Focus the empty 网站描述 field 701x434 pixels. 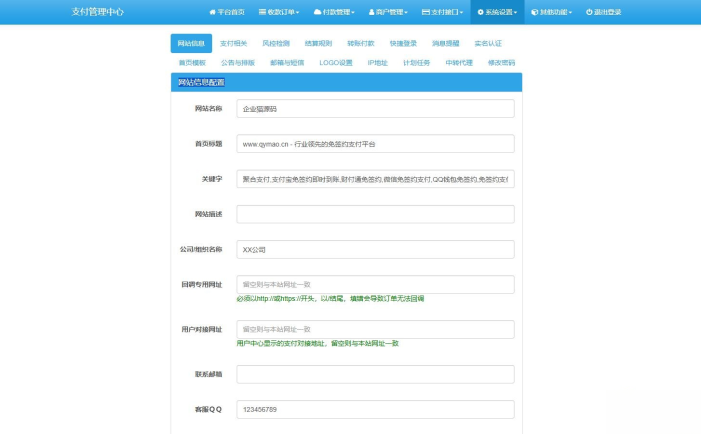tap(376, 214)
